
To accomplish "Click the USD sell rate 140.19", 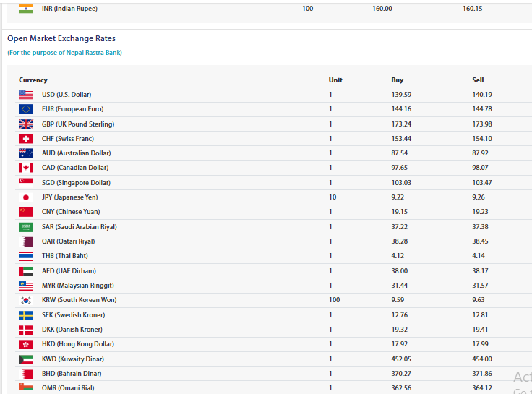I will coord(482,95).
